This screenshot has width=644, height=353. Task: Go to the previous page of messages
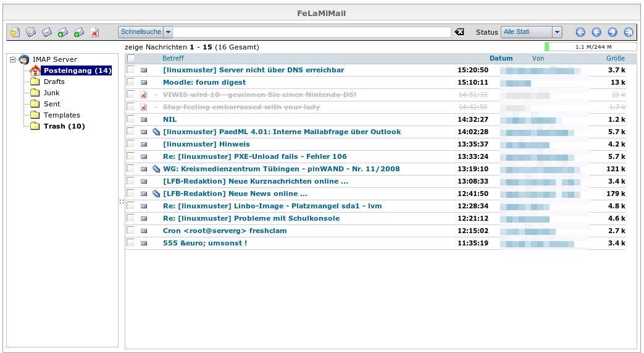(596, 32)
